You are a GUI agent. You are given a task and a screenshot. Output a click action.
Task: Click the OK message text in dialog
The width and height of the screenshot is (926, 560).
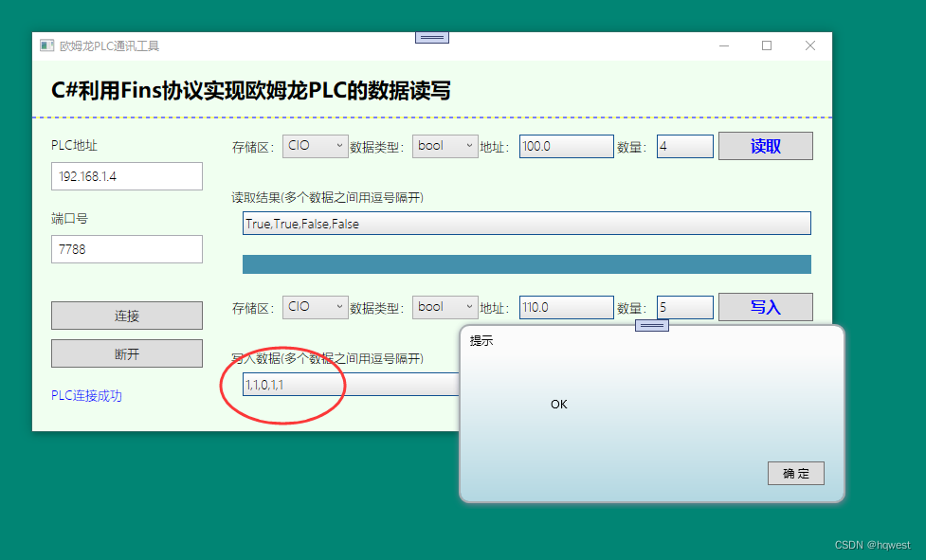pyautogui.click(x=558, y=405)
